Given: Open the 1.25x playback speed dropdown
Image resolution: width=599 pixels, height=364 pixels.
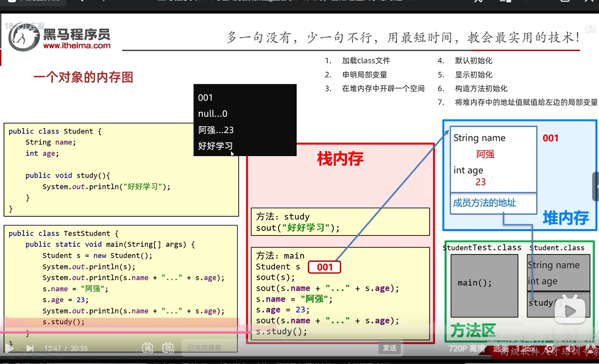Looking at the screenshot, I should [x=524, y=349].
